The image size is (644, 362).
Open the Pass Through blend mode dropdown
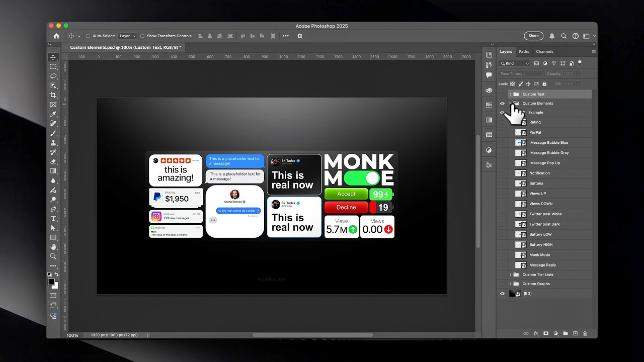coord(521,73)
